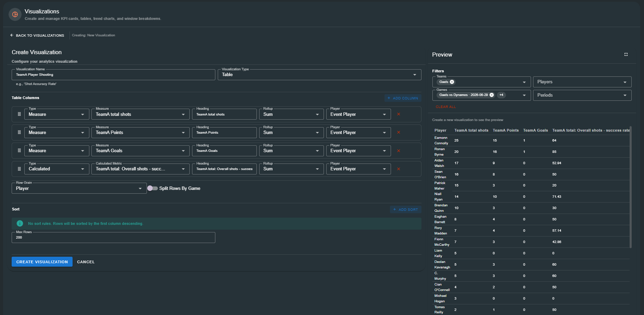Edit the Max Rows field
Viewport: 644px width, 315px height.
[x=113, y=238]
